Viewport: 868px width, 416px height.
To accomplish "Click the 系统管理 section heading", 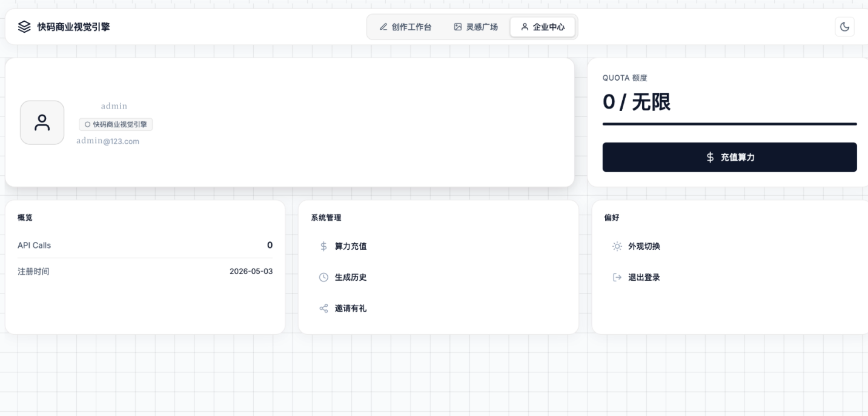I will (x=326, y=218).
